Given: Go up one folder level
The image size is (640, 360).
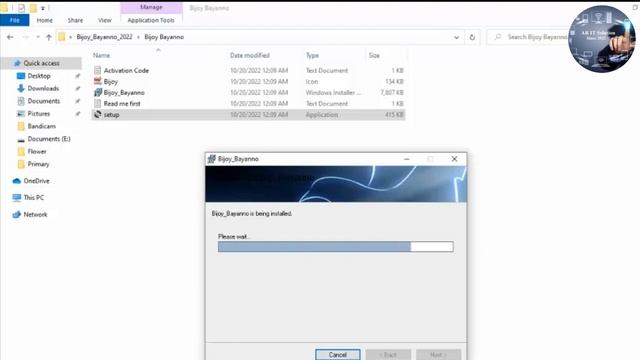Looking at the screenshot, I should (49, 37).
